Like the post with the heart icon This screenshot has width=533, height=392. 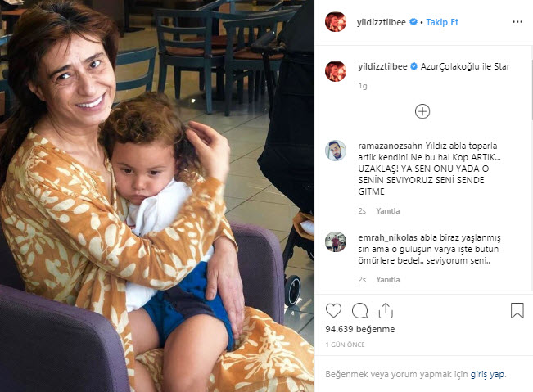tap(333, 310)
